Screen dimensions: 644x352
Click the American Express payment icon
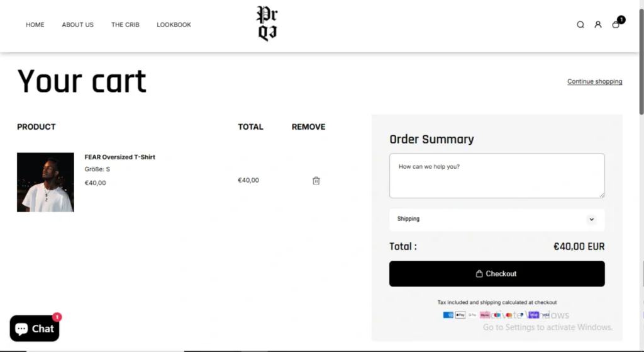(x=448, y=315)
